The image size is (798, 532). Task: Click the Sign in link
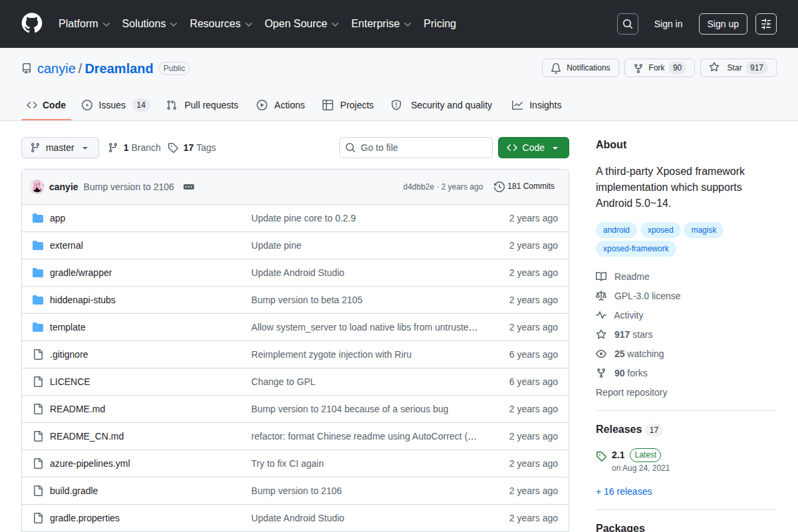point(668,24)
